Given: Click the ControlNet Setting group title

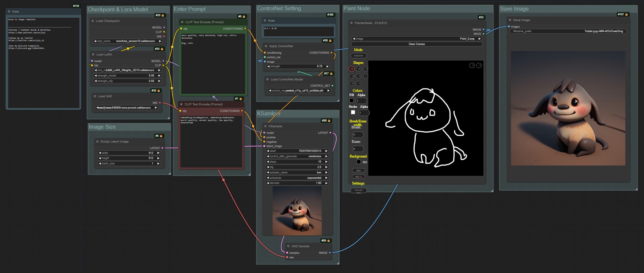Looking at the screenshot, I should (x=279, y=8).
